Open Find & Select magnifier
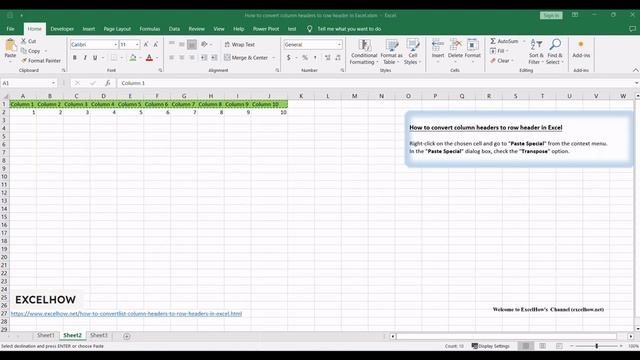 [x=555, y=52]
